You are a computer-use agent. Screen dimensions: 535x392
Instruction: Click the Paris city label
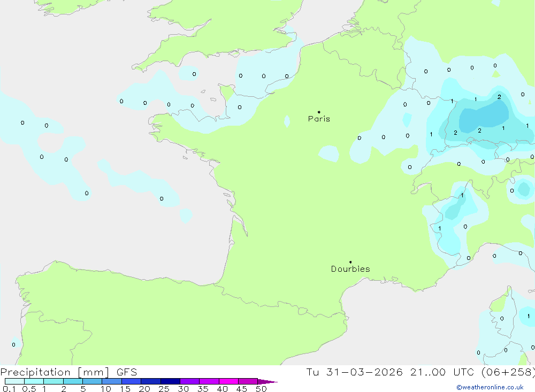[319, 119]
